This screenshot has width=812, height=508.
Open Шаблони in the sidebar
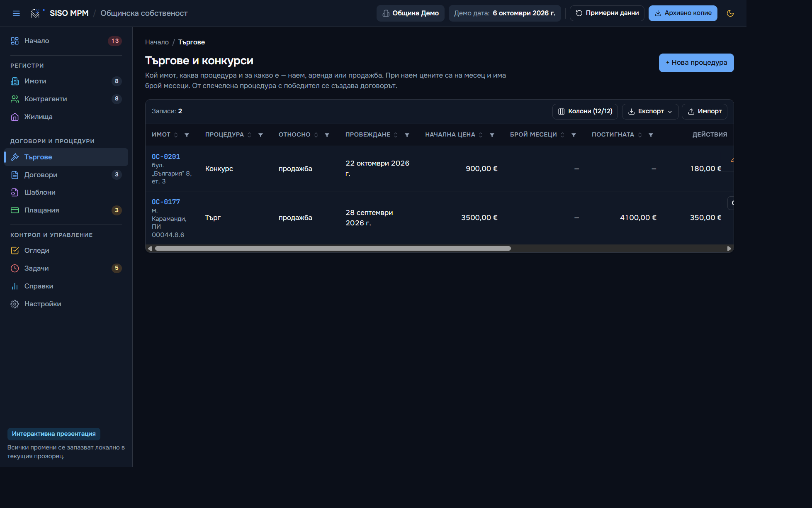[66, 192]
